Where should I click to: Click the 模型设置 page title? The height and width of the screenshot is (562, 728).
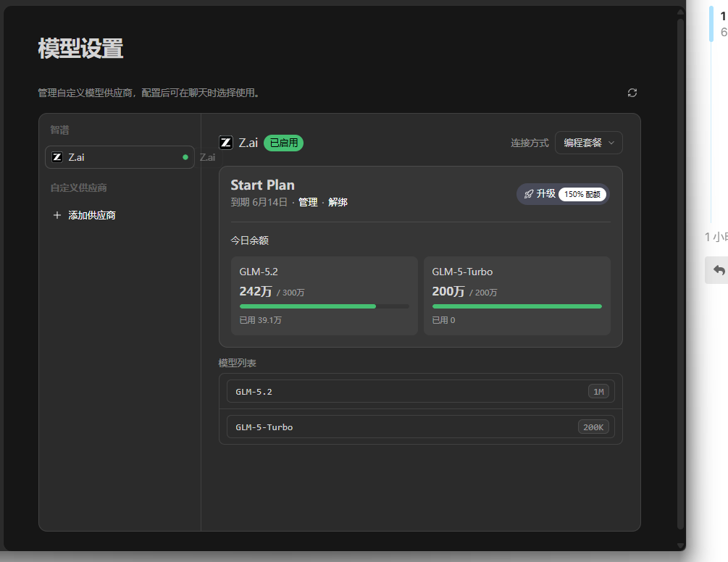pos(80,49)
